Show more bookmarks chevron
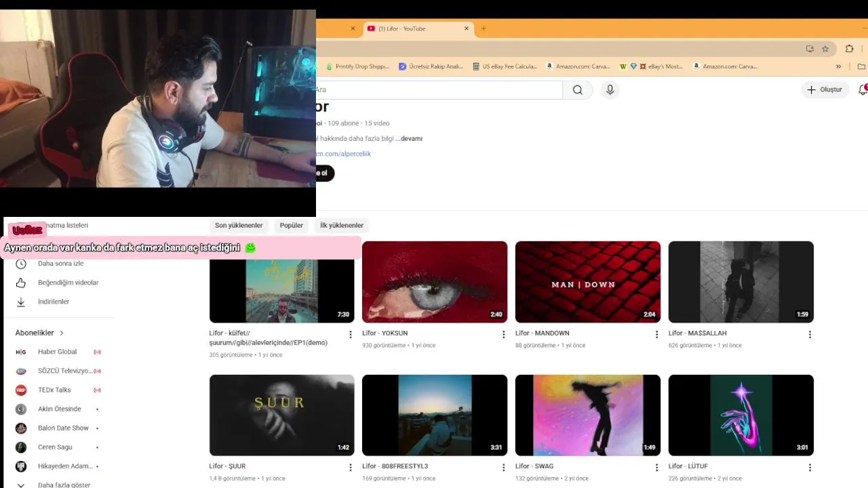The height and width of the screenshot is (488, 868). [x=839, y=66]
